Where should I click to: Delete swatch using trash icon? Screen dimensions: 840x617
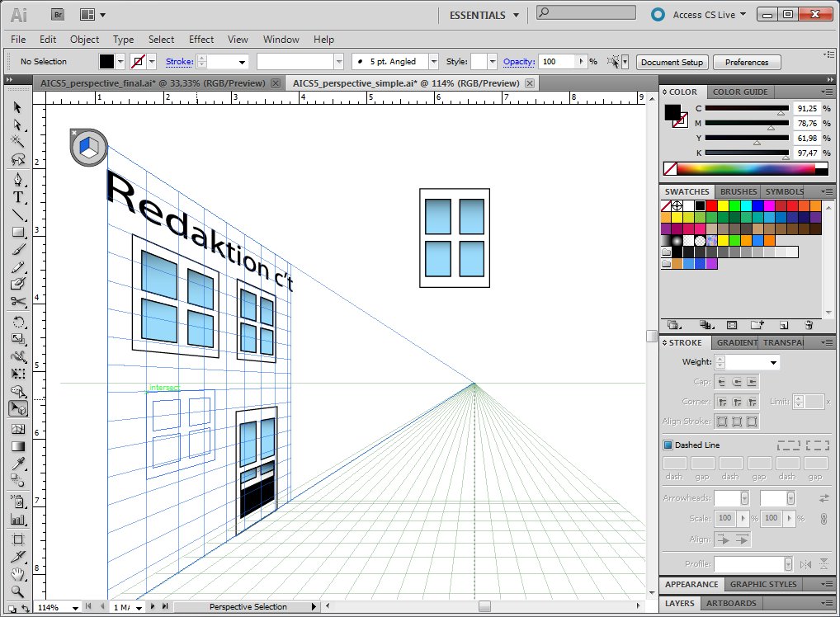click(x=808, y=325)
